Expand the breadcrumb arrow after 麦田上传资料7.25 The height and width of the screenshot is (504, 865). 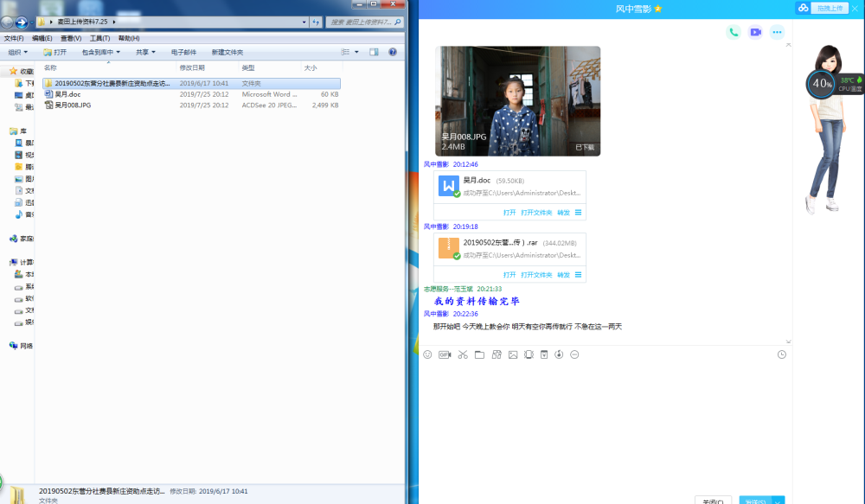114,22
